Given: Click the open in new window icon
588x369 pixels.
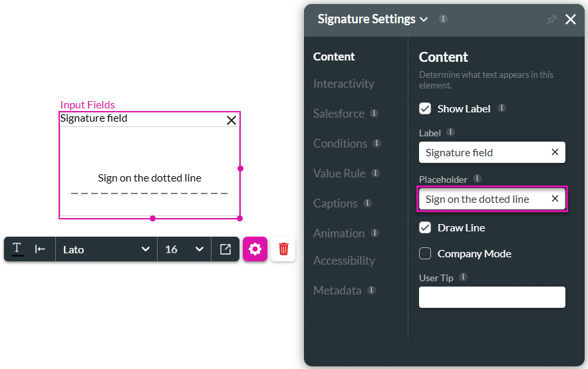Looking at the screenshot, I should pos(225,249).
